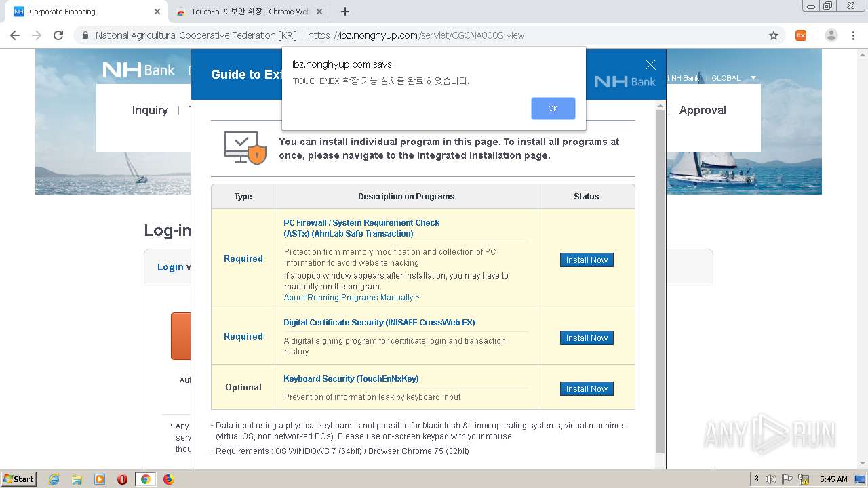Viewport: 868px width, 488px height.
Task: Launch Internet Explorer from taskbar
Action: click(x=54, y=479)
